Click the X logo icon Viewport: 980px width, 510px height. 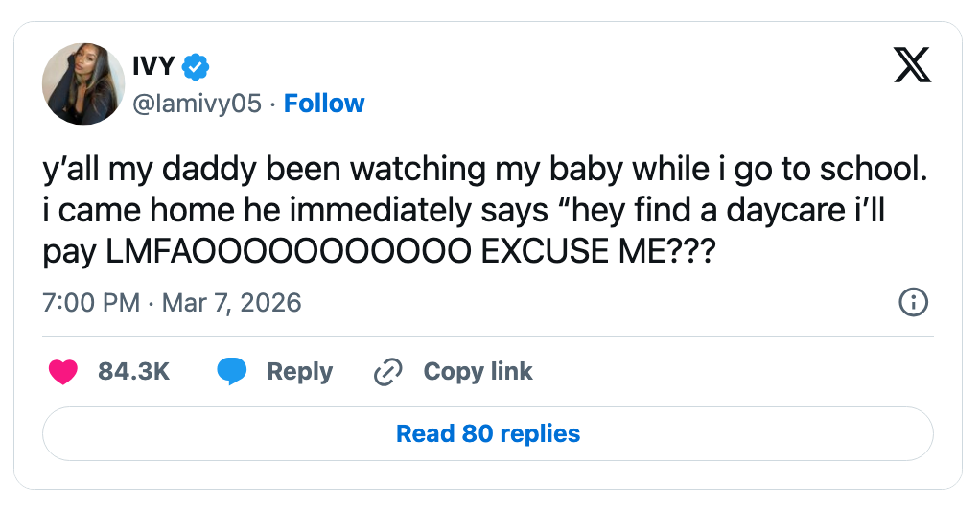(x=912, y=65)
